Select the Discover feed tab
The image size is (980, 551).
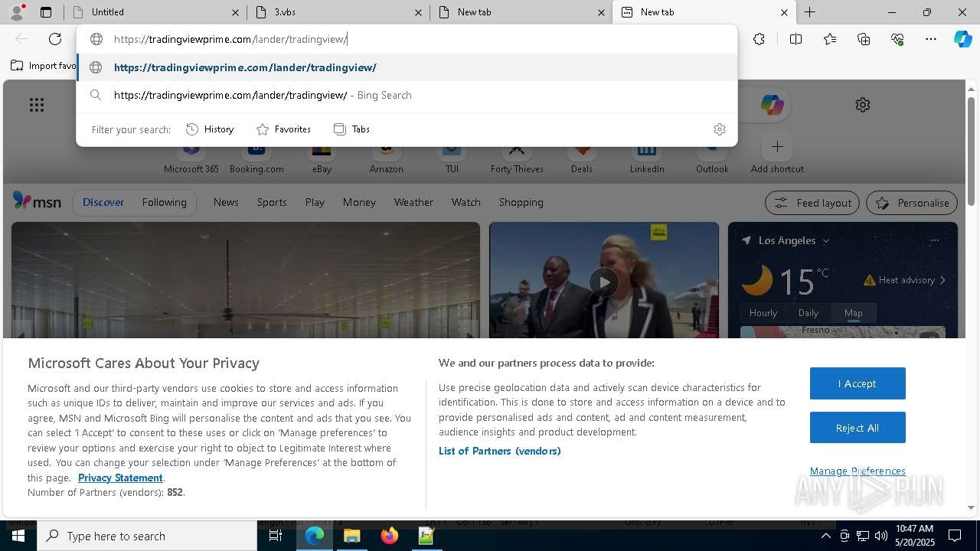tap(103, 202)
